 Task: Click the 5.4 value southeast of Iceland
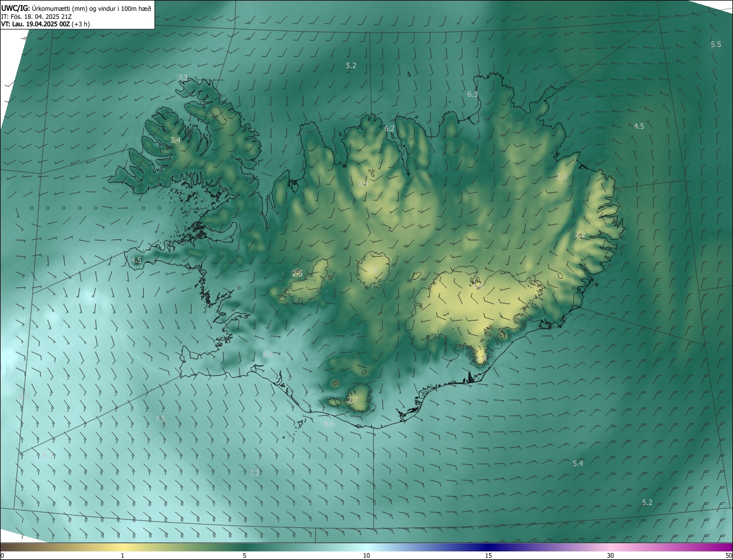point(578,463)
